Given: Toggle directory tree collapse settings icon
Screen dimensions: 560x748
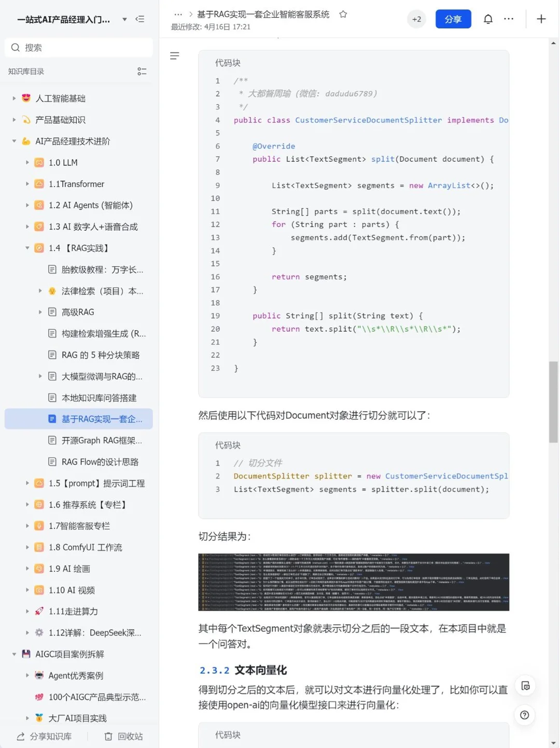Looking at the screenshot, I should click(142, 72).
